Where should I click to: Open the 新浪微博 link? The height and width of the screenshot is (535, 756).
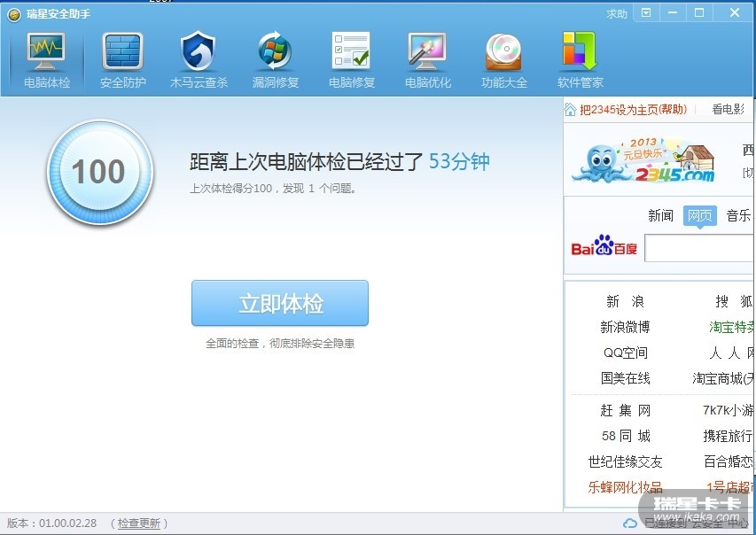(625, 327)
